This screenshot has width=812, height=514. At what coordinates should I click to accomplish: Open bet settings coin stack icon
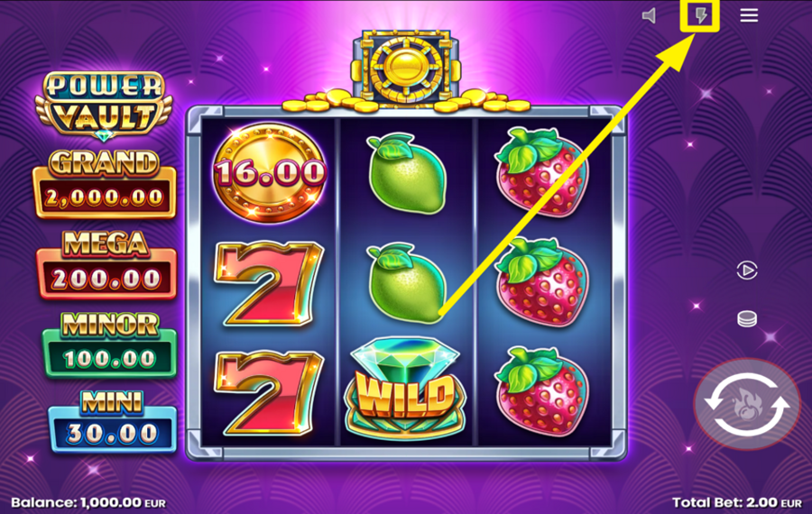click(747, 319)
